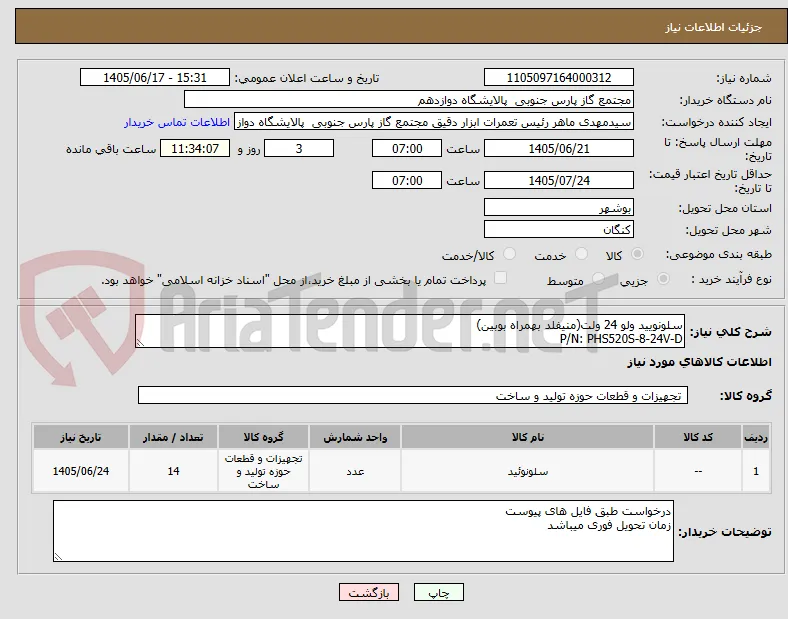Image resolution: width=788 pixels, height=619 pixels.
Task: Click the price validity time 07:00 field
Action: [407, 180]
